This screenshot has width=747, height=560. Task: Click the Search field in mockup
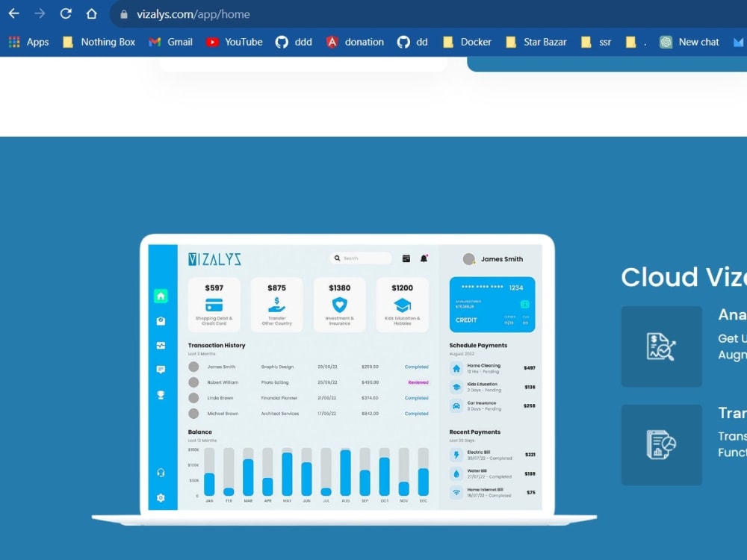point(361,258)
